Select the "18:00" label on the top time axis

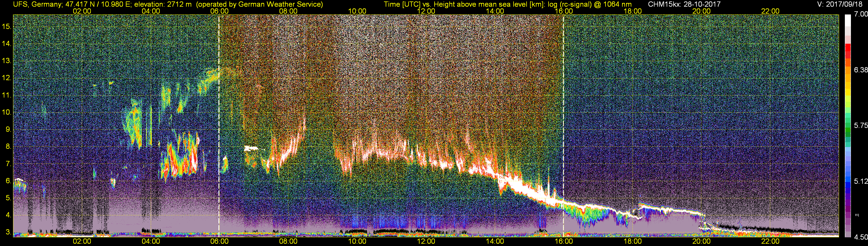coord(632,11)
